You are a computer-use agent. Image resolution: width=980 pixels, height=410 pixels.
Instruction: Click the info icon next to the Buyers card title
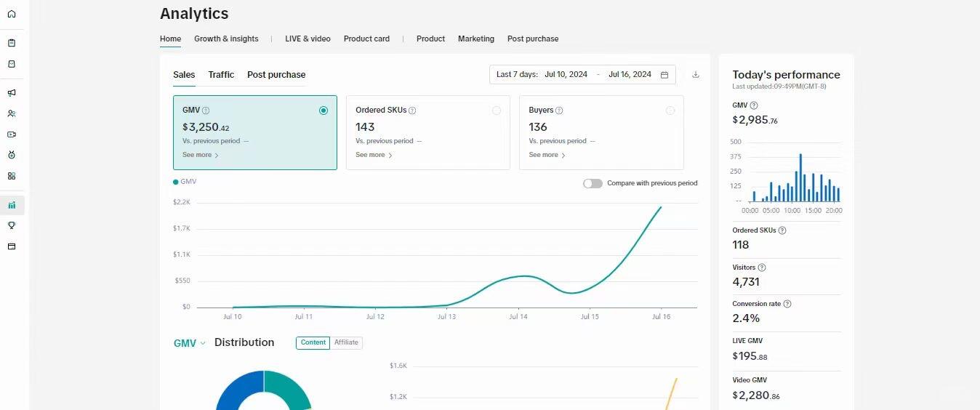pos(559,110)
